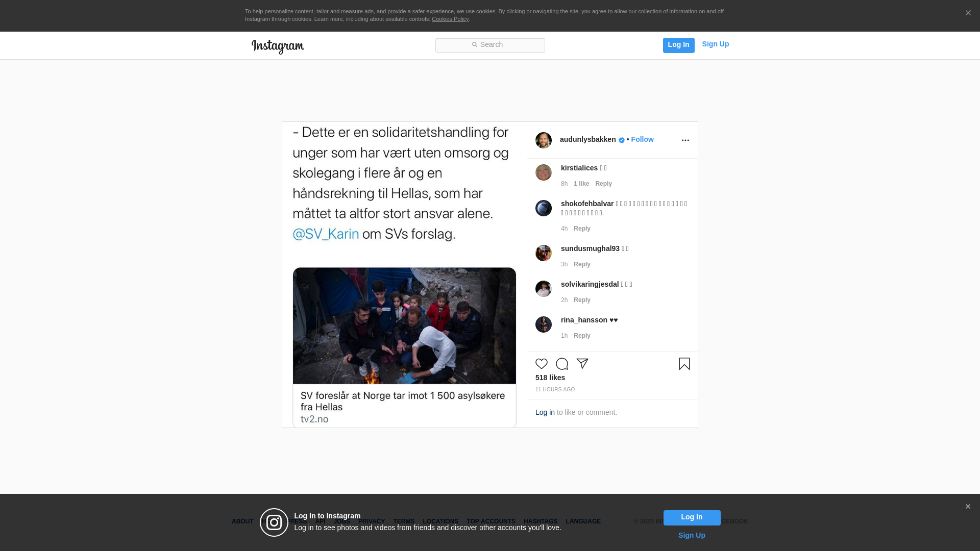Open LANGUAGE selector in footer
Viewport: 980px width, 551px height.
click(x=583, y=521)
